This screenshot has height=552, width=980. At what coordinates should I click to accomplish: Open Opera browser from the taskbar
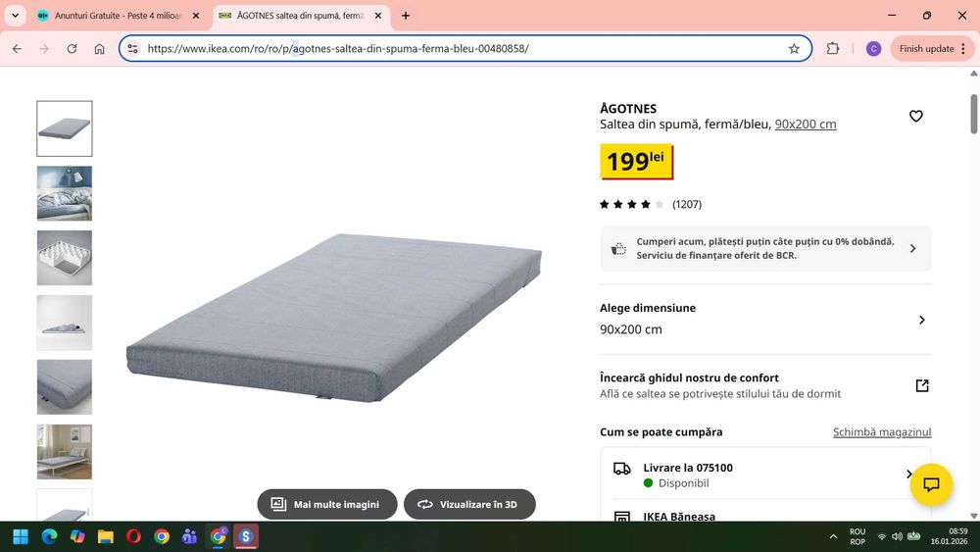[x=133, y=536]
